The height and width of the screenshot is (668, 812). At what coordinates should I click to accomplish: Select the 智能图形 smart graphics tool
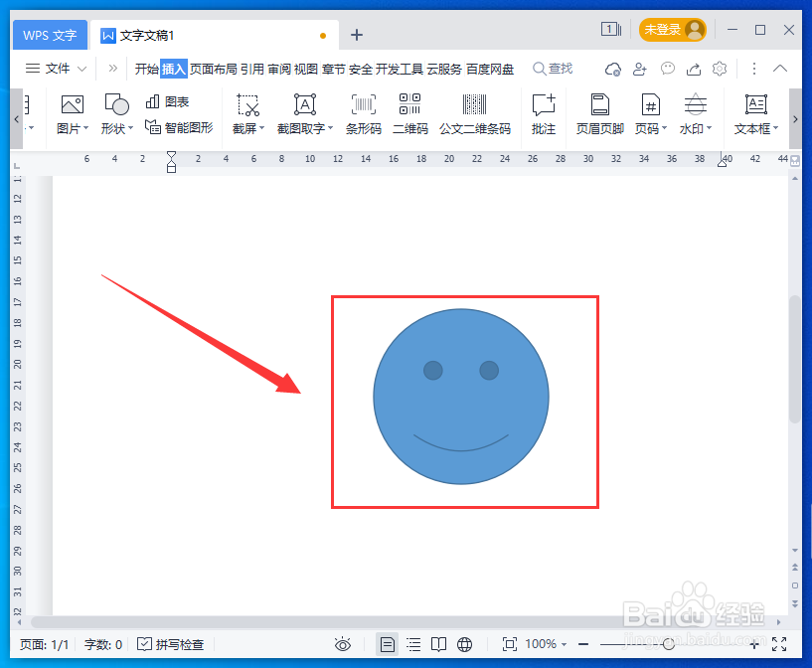pyautogui.click(x=179, y=127)
